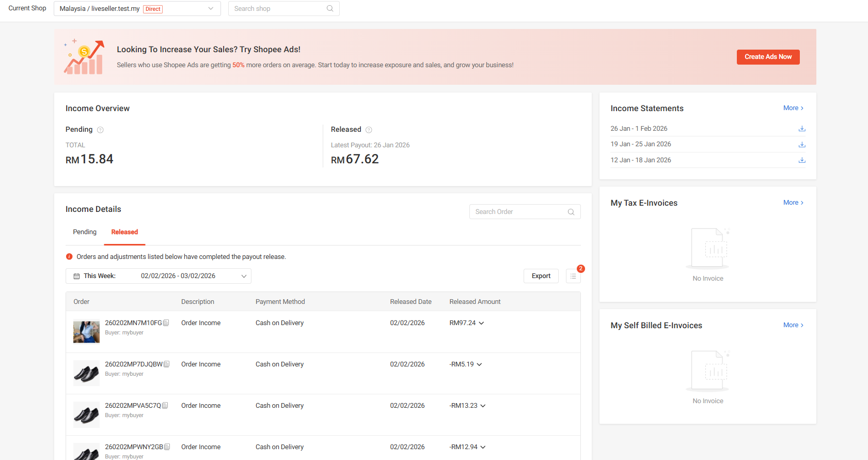Click the Released Amount column header

coord(475,302)
